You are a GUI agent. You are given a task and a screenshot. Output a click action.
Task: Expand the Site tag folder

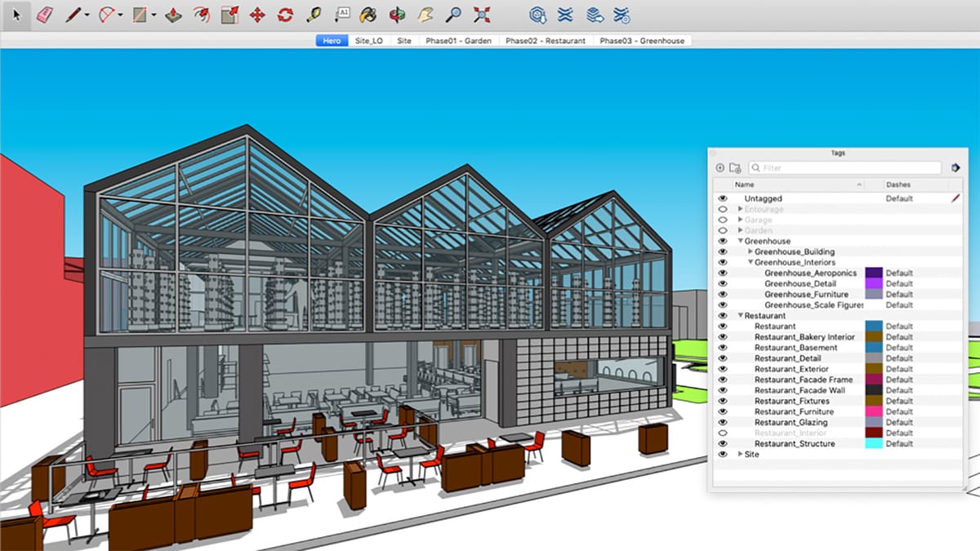click(741, 455)
